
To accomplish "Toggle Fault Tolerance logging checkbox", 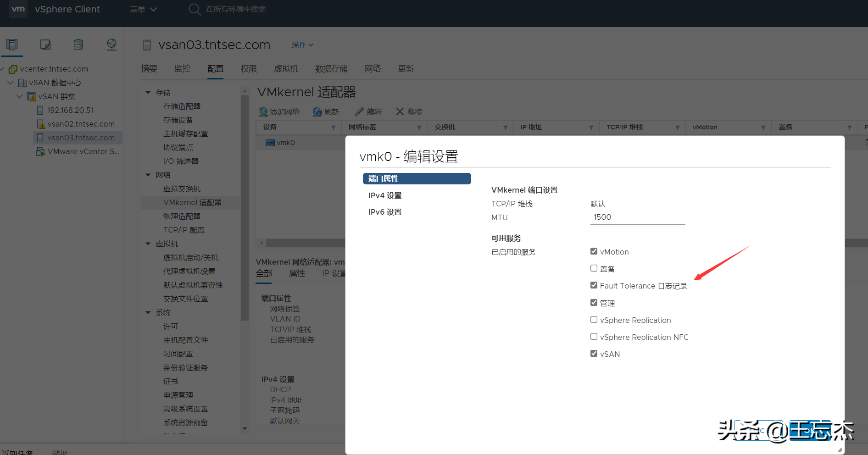I will pyautogui.click(x=594, y=285).
